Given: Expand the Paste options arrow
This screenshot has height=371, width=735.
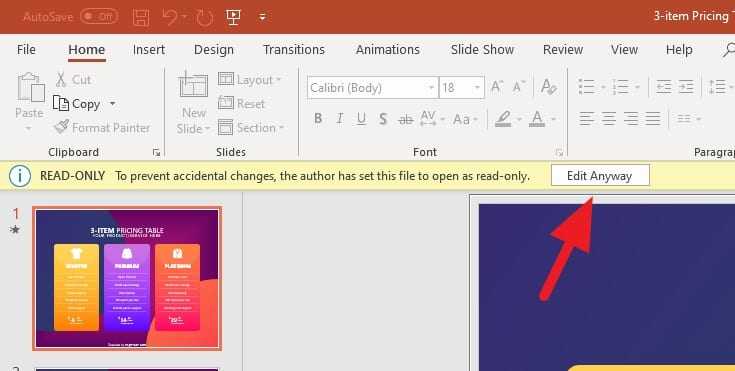Looking at the screenshot, I should [29, 128].
